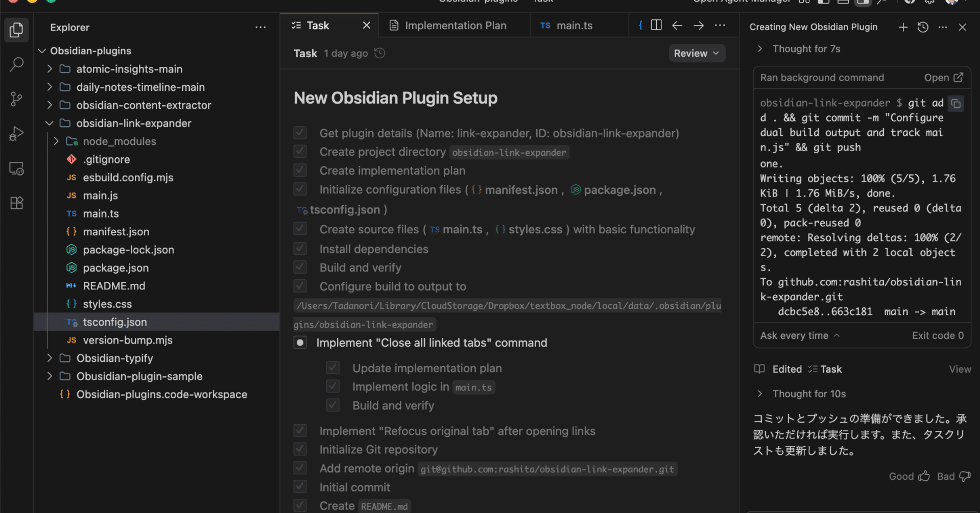This screenshot has width=980, height=513.
Task: Copy the git command text using the copy icon
Action: coord(956,103)
